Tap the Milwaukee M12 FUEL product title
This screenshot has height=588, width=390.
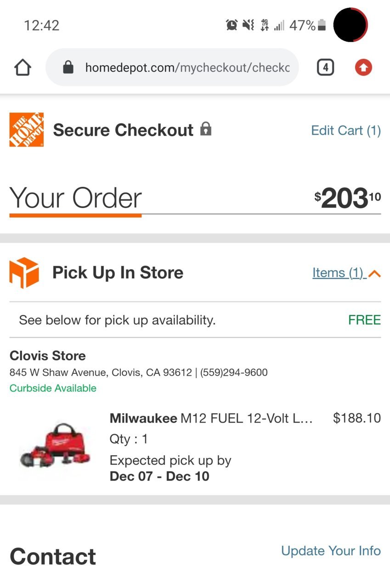tap(211, 418)
